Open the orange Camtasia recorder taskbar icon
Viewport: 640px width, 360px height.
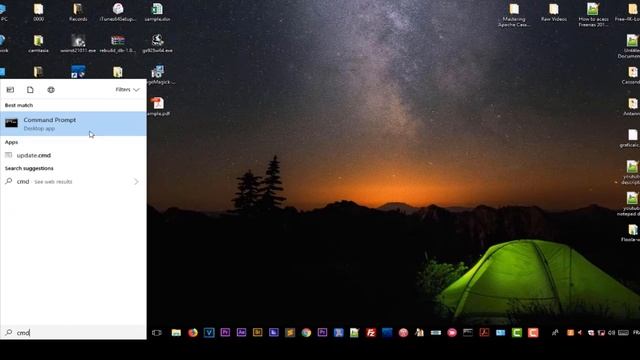533,333
